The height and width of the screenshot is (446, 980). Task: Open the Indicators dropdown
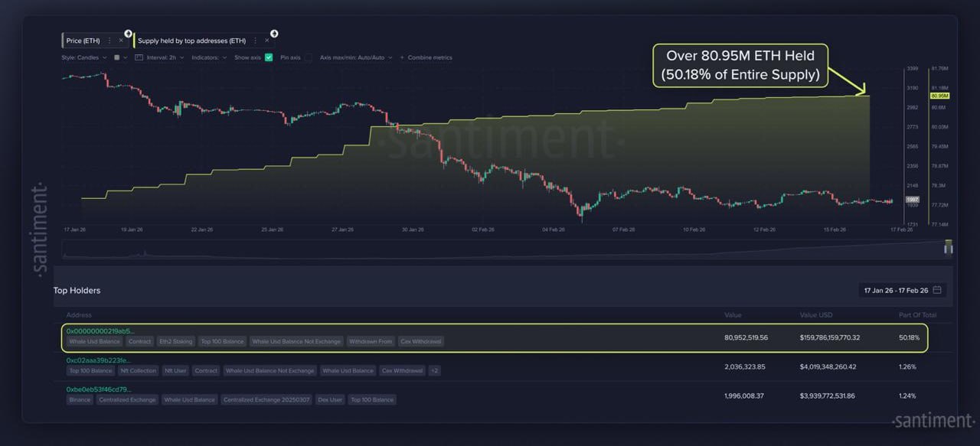tap(208, 57)
